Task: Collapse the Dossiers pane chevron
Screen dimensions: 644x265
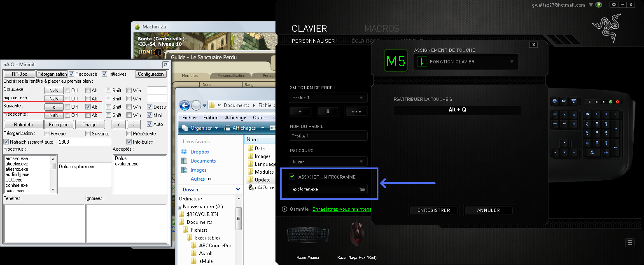Action: (x=238, y=190)
